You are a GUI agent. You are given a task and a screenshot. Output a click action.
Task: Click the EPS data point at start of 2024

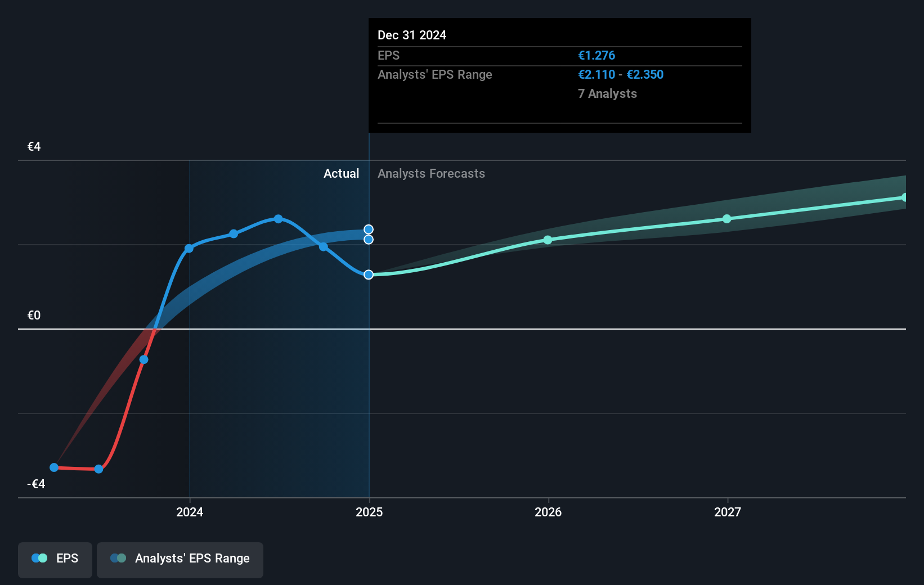point(189,248)
